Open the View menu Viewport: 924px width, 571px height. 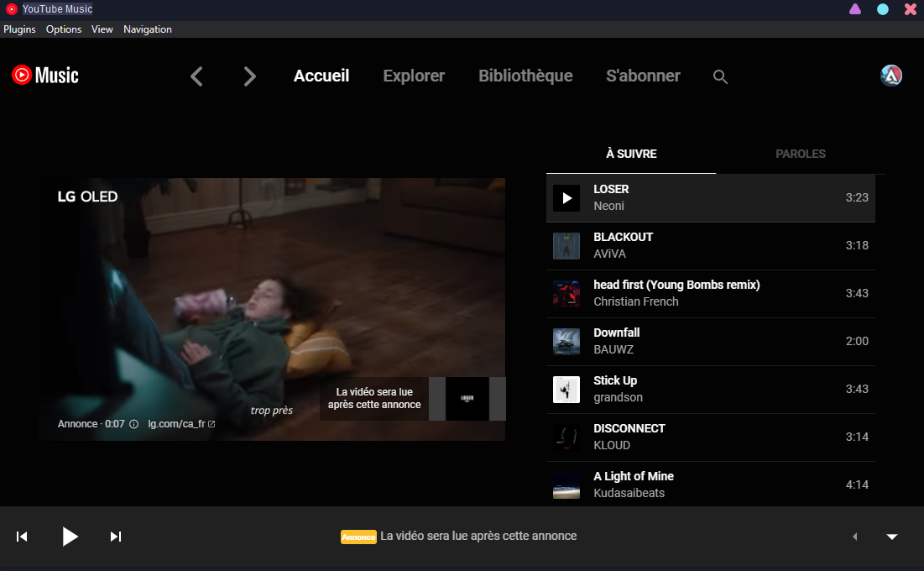pyautogui.click(x=102, y=29)
